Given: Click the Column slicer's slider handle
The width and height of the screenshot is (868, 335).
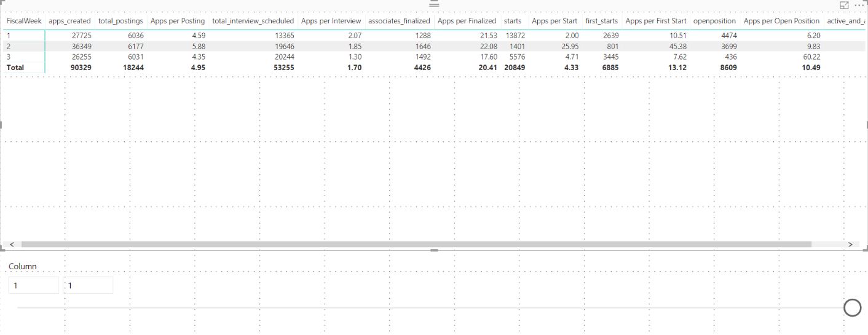Looking at the screenshot, I should (852, 307).
